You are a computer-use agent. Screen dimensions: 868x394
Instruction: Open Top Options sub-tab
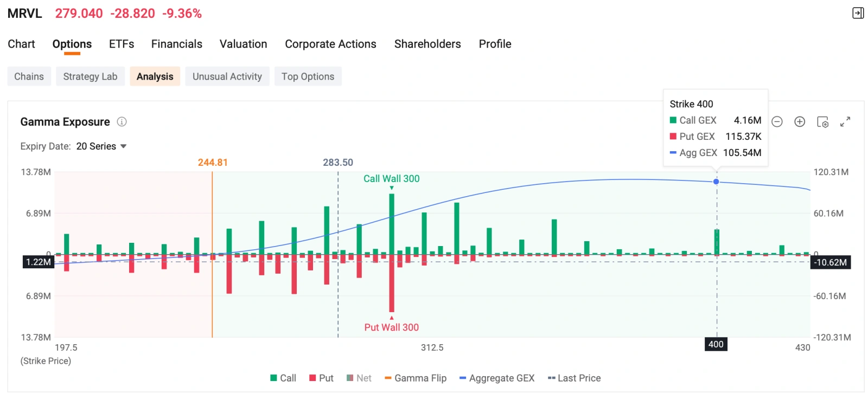pos(308,76)
